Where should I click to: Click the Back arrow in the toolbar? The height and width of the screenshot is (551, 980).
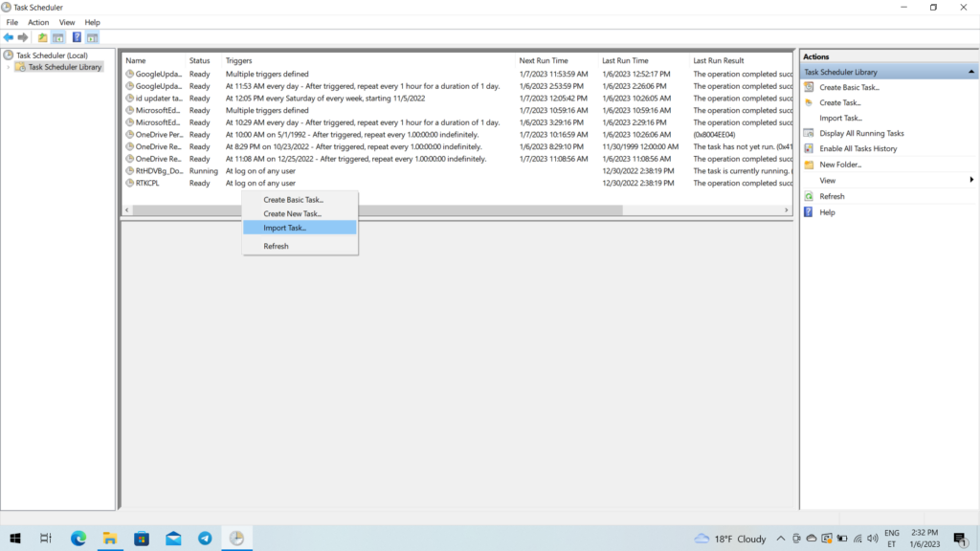[9, 37]
